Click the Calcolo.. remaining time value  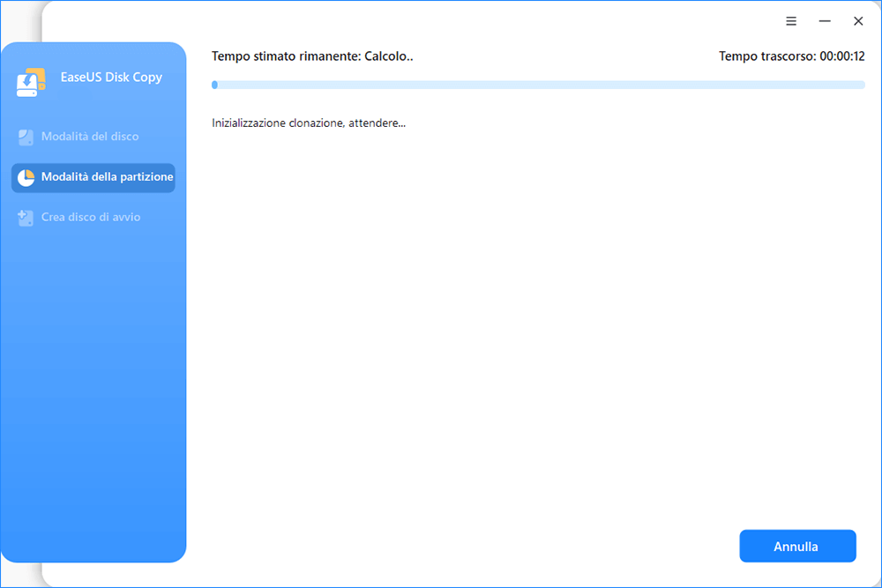click(x=389, y=56)
